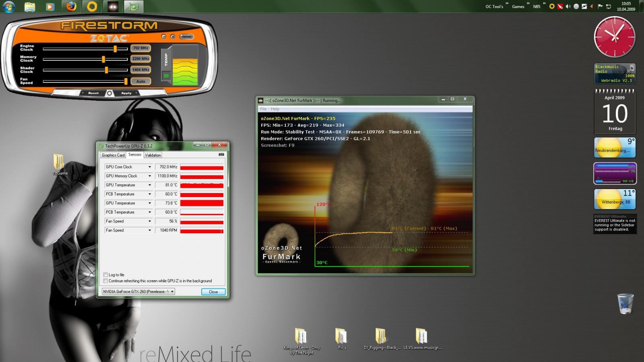Click the 2200 MHz memory clock value
This screenshot has width=644, height=362.
140,59
